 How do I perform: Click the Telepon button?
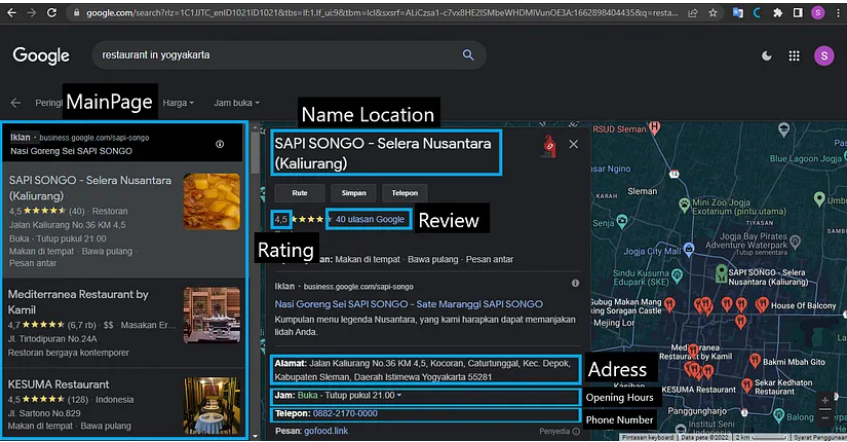click(405, 193)
